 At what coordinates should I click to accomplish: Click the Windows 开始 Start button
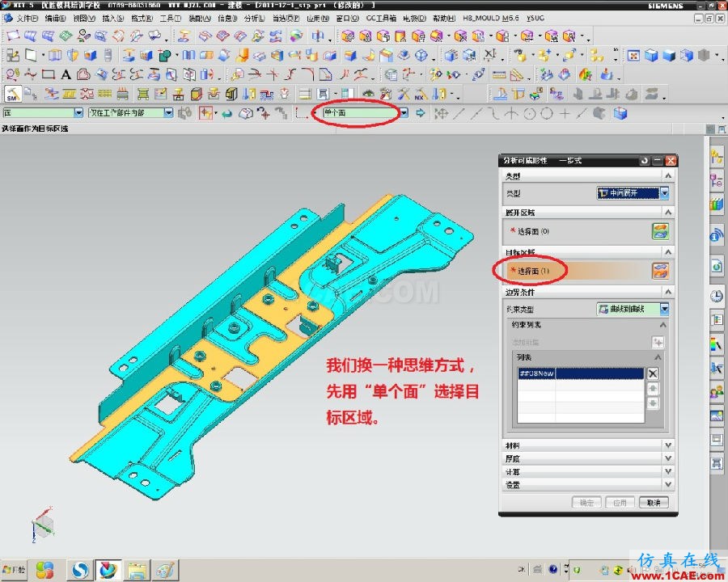click(14, 569)
